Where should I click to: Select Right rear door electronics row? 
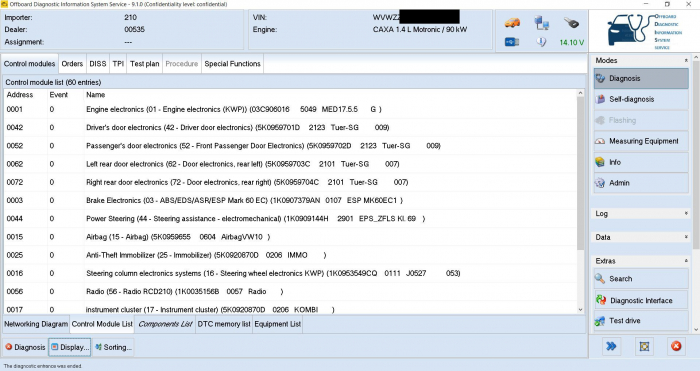point(290,182)
